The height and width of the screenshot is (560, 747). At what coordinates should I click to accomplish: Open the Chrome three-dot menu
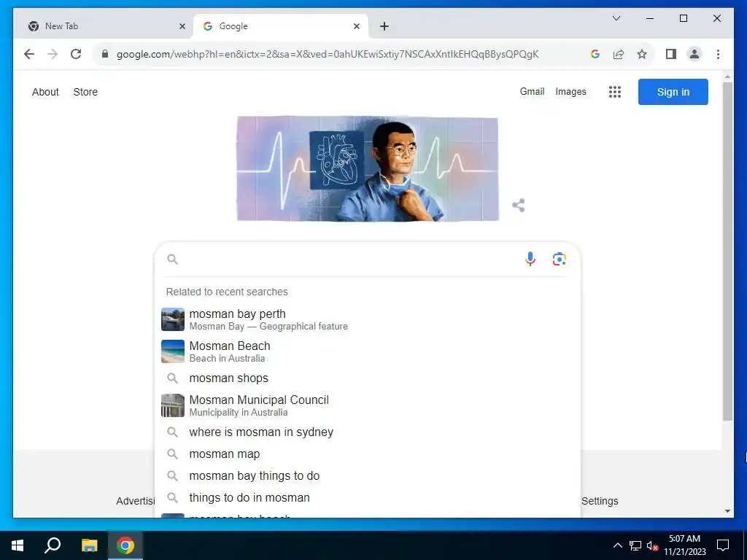(x=718, y=54)
